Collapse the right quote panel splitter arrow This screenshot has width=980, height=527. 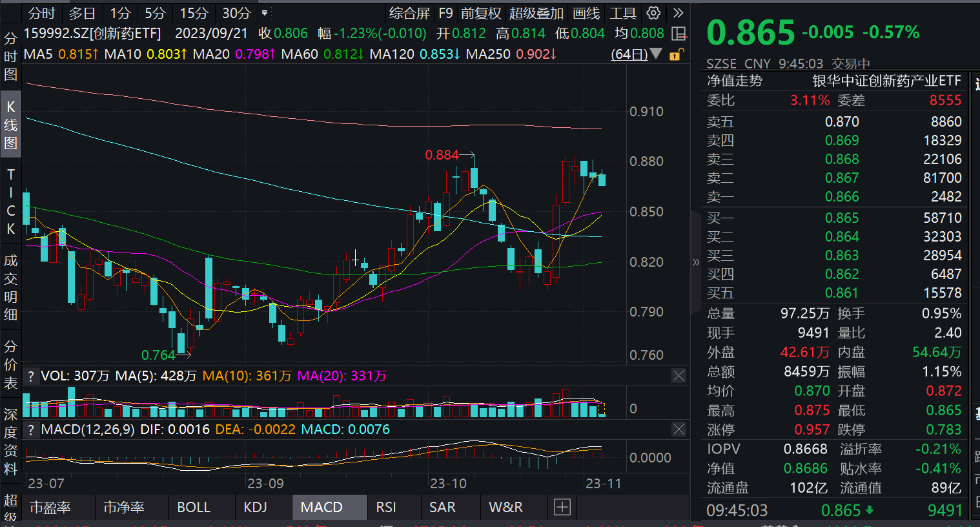tap(695, 262)
